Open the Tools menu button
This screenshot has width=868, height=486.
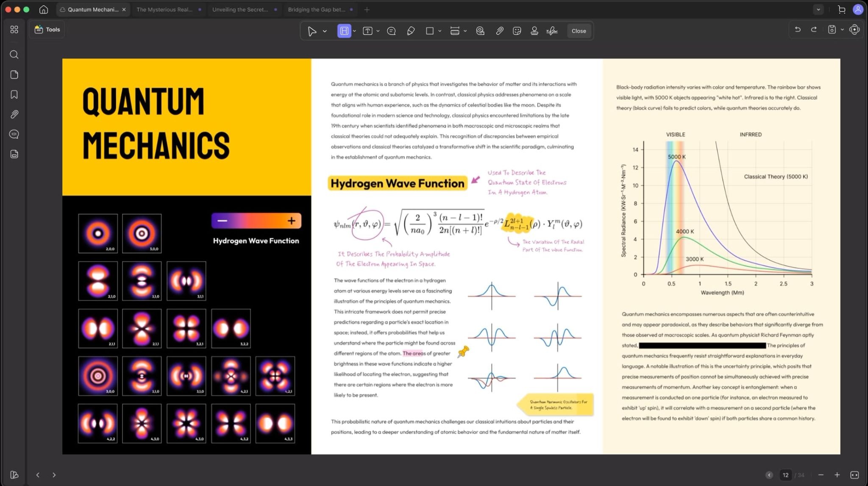pos(47,30)
